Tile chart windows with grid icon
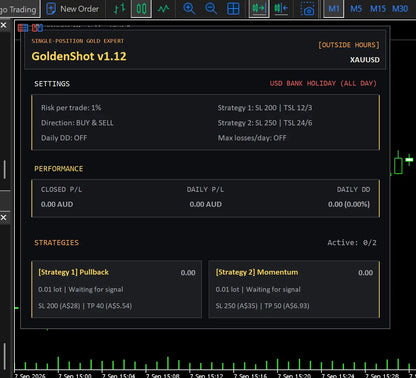This screenshot has width=416, height=378. click(233, 9)
